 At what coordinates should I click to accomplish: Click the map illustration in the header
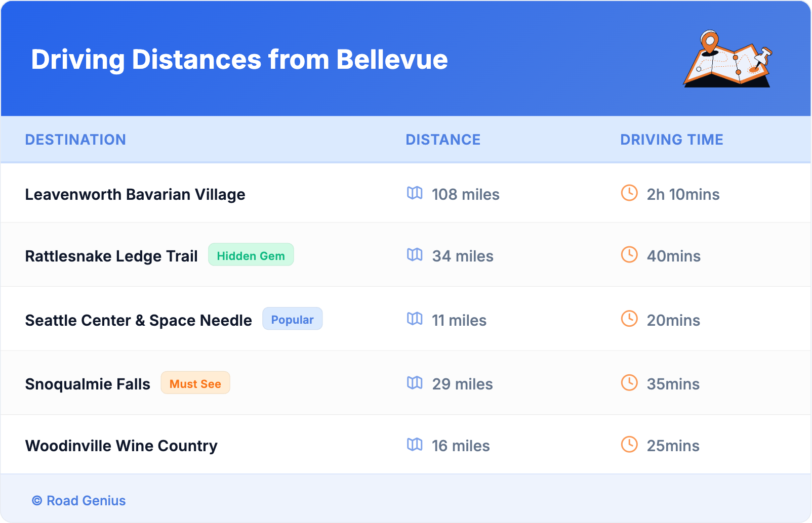click(728, 60)
